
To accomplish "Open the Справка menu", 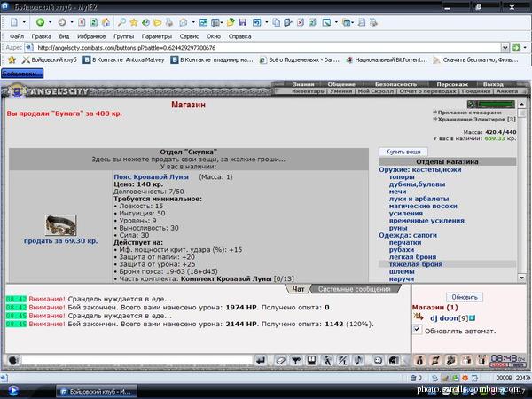I will tap(239, 36).
